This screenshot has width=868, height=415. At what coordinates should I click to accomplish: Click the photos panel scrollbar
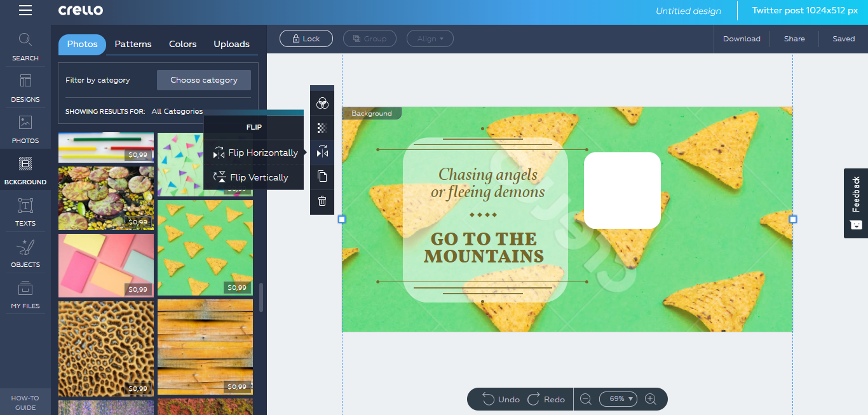(261, 297)
